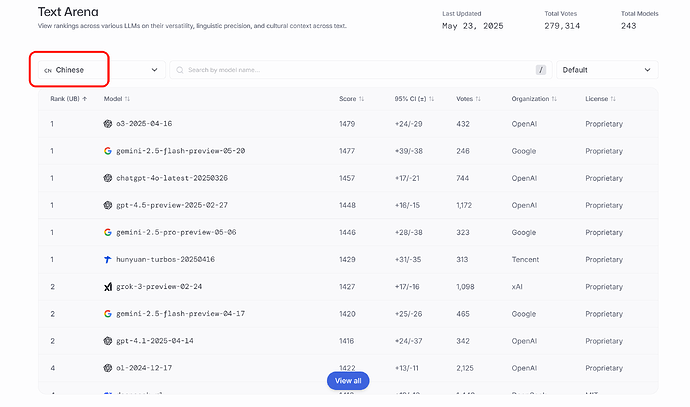Open the gemini-2.5-flash-preview-05-20 model link

pyautogui.click(x=180, y=151)
